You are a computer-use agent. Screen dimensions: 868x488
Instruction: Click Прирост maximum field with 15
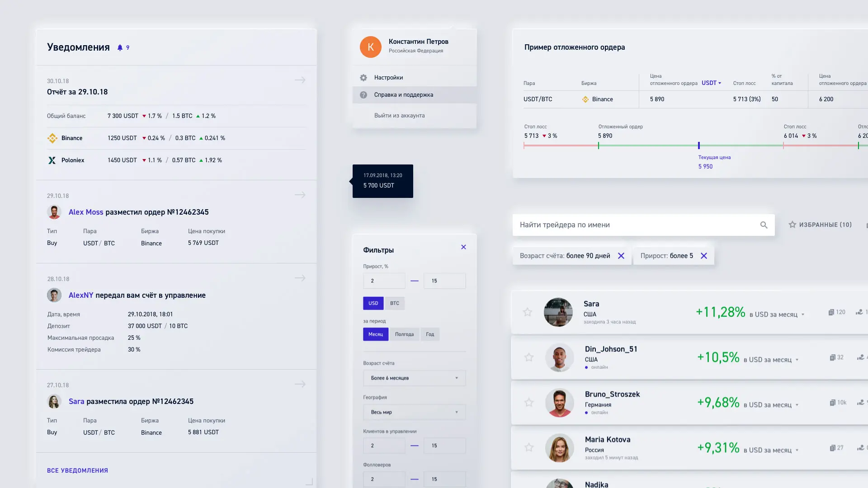coord(444,281)
